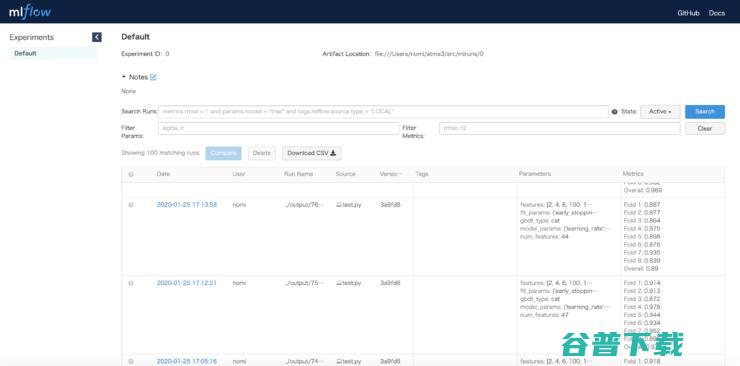Click the Parameters column header
The height and width of the screenshot is (366, 740).
(x=535, y=174)
